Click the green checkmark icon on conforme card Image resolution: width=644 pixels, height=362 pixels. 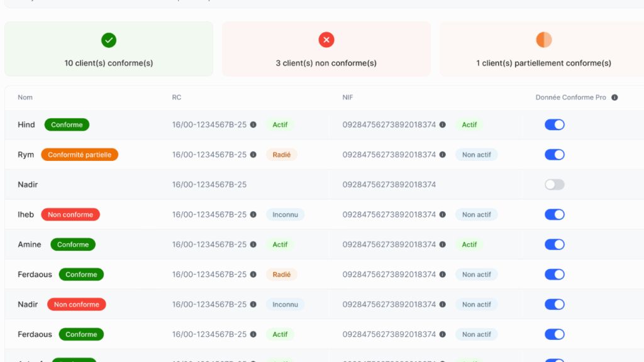(x=109, y=40)
